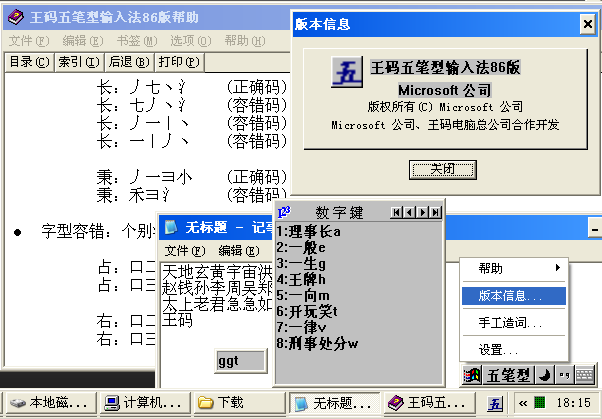Open the 帮助 submenu in context menu

[514, 268]
